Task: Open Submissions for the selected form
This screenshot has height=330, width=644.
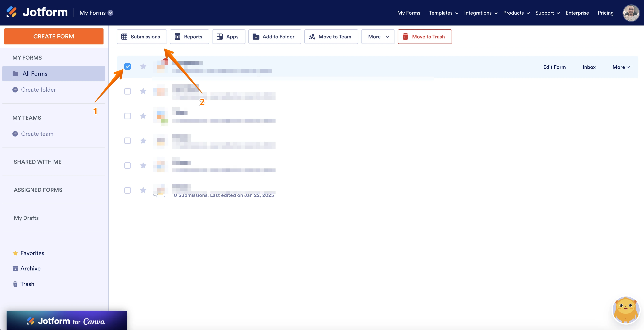Action: (141, 37)
